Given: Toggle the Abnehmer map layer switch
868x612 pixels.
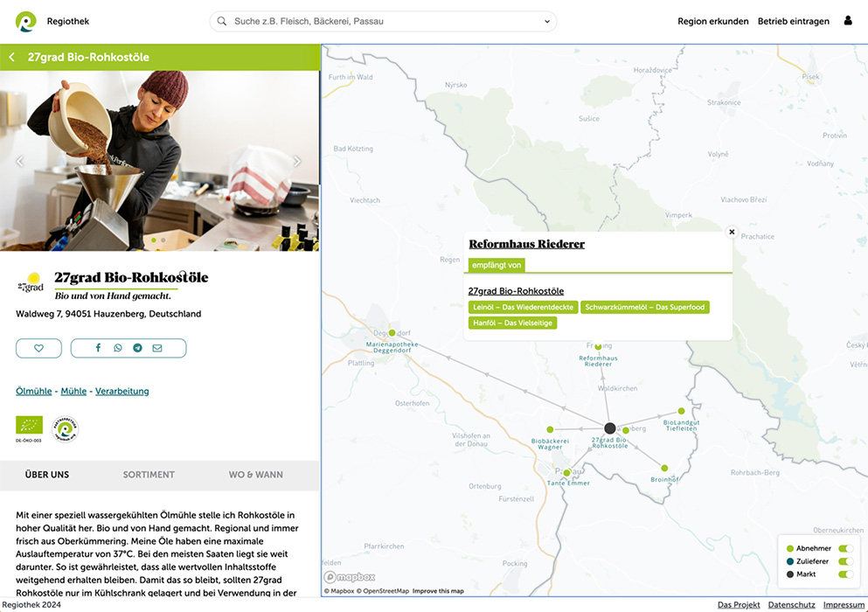Looking at the screenshot, I should 845,548.
